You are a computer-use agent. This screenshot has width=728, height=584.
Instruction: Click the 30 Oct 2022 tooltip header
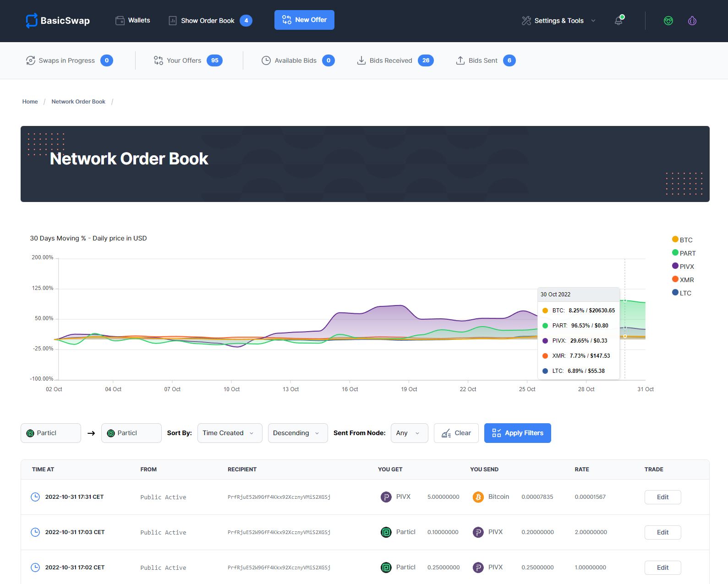click(x=579, y=295)
